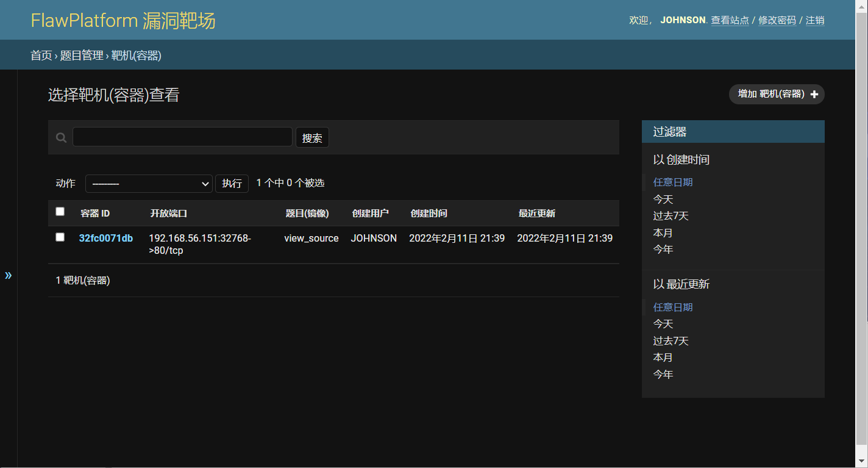Click the '1 个中 0 个被选' selection counter

290,183
